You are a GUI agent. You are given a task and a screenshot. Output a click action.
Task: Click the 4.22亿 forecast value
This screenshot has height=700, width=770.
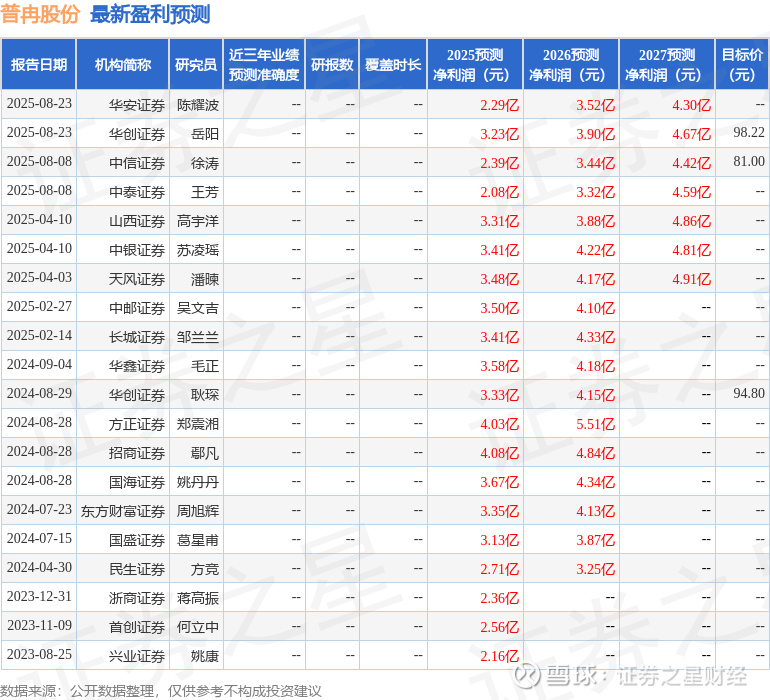coord(595,250)
